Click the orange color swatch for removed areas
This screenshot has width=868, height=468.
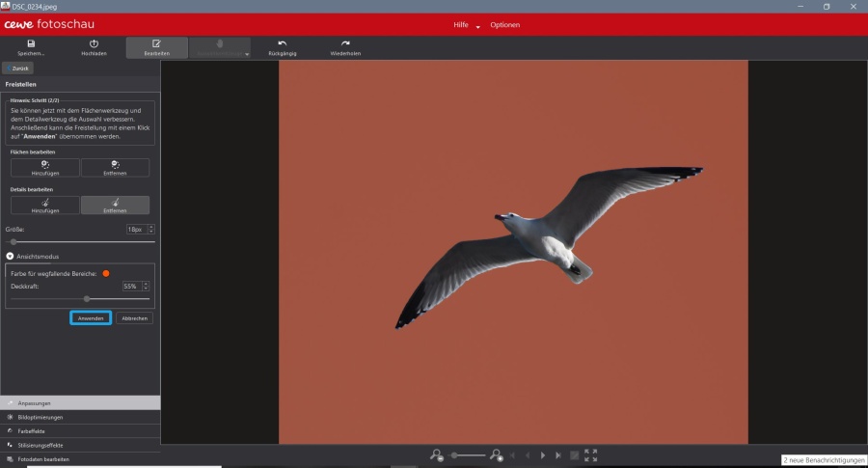pyautogui.click(x=106, y=273)
